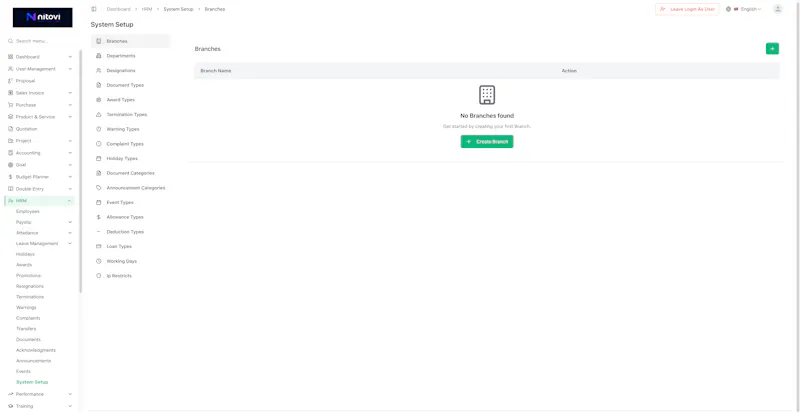Click the Purchase cart icon in sidebar
The width and height of the screenshot is (800, 413).
[x=10, y=105]
